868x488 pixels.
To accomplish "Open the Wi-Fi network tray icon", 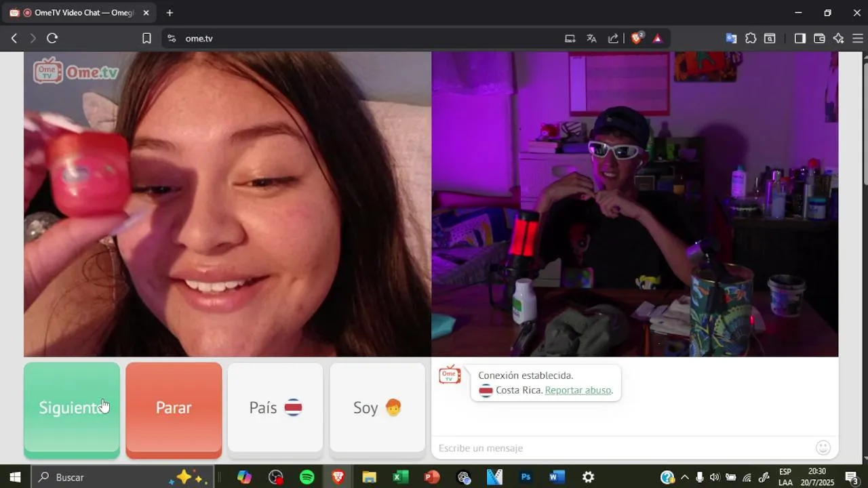I will [x=747, y=477].
